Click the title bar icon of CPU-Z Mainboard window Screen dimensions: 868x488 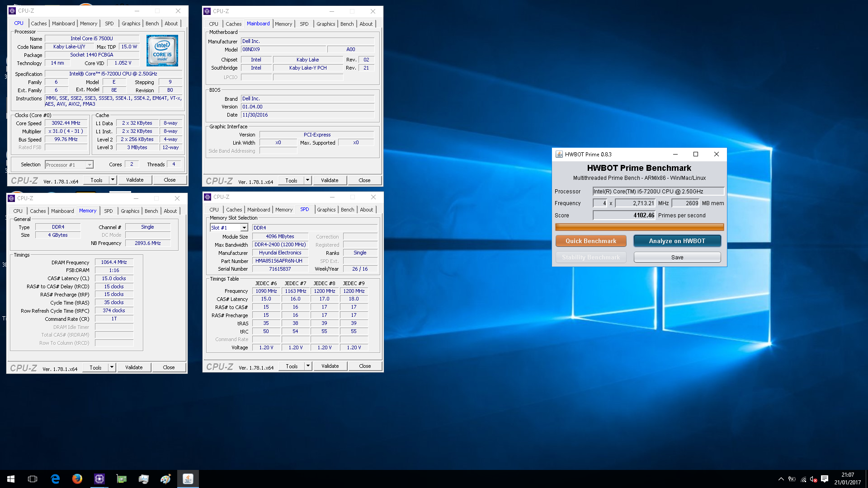207,11
